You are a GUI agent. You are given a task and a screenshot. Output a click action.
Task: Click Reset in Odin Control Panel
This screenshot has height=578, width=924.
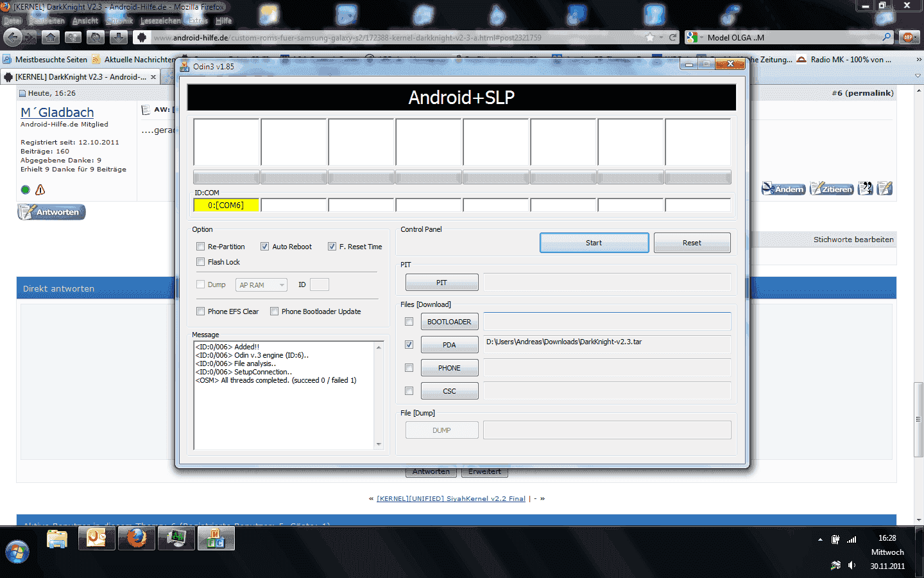click(692, 243)
